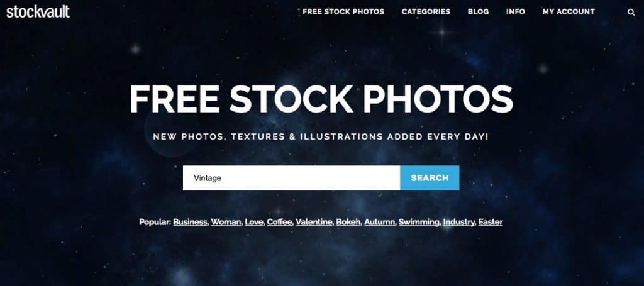
Task: Open My Account
Action: (x=569, y=11)
